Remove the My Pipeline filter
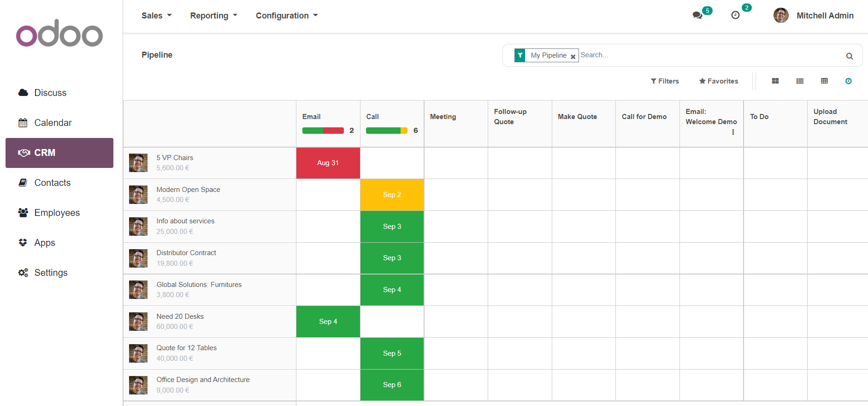Image resolution: width=868 pixels, height=406 pixels. (x=573, y=56)
